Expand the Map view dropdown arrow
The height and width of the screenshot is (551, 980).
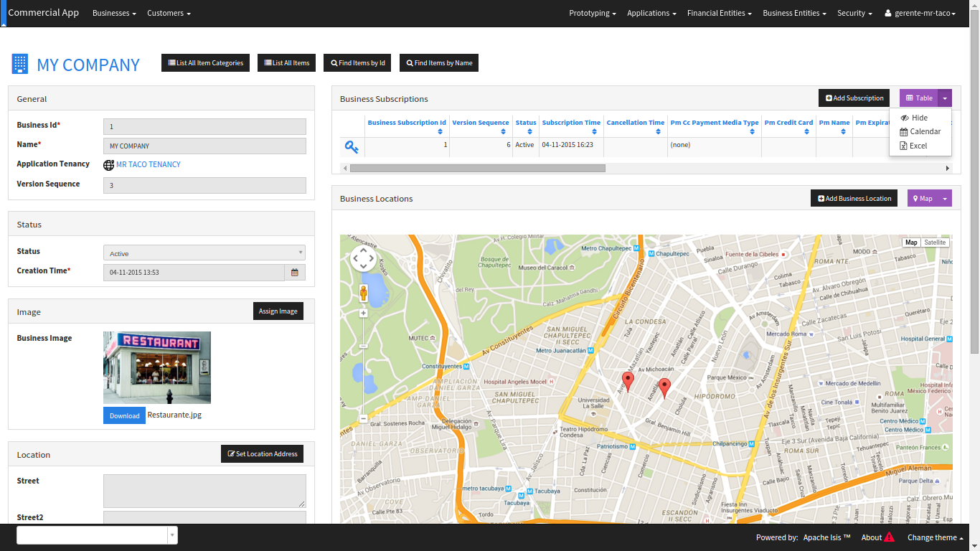pos(945,199)
